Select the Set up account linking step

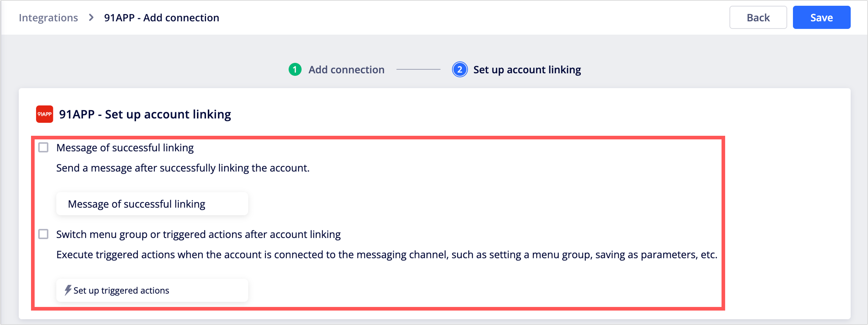tap(527, 70)
